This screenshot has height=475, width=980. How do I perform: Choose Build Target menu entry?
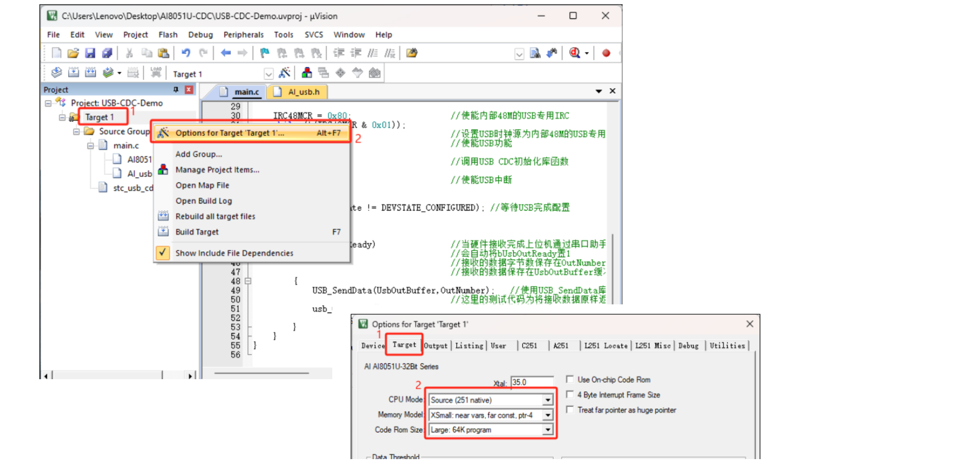[x=197, y=232]
